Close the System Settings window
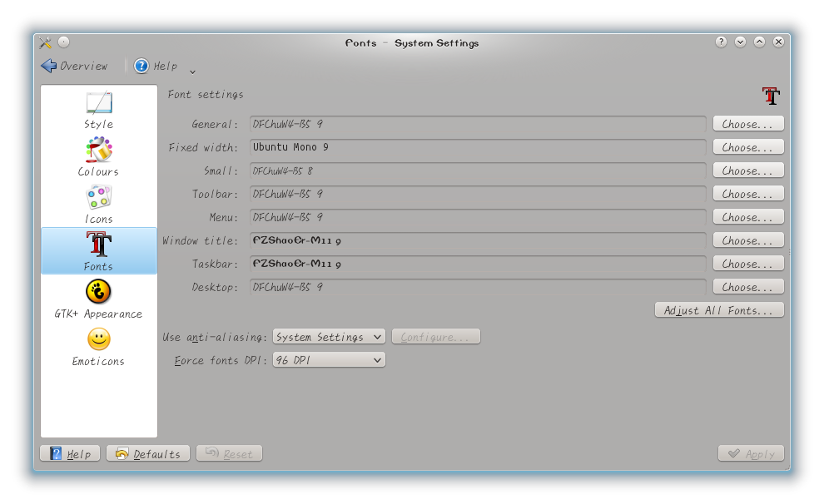824x504 pixels. (x=779, y=42)
